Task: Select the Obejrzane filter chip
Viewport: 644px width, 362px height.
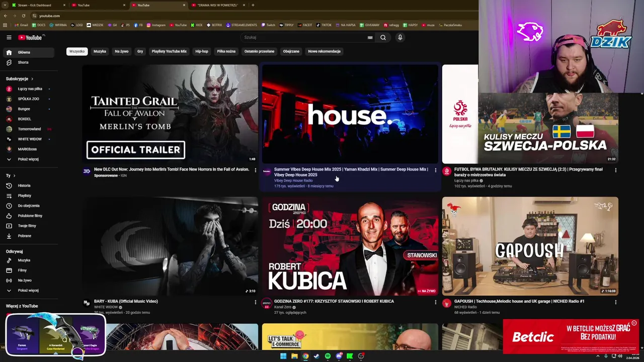Action: (x=291, y=51)
